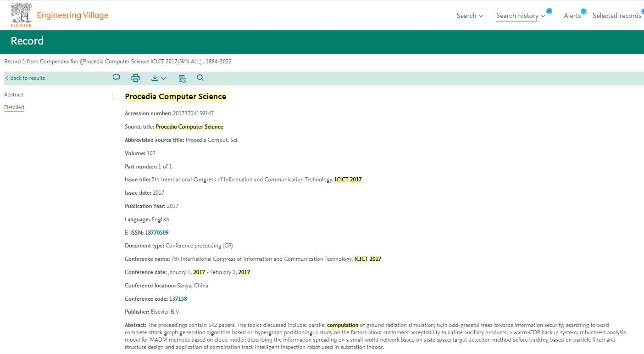Image resolution: width=644 pixels, height=354 pixels.
Task: Click the search history document icon
Action: [183, 79]
